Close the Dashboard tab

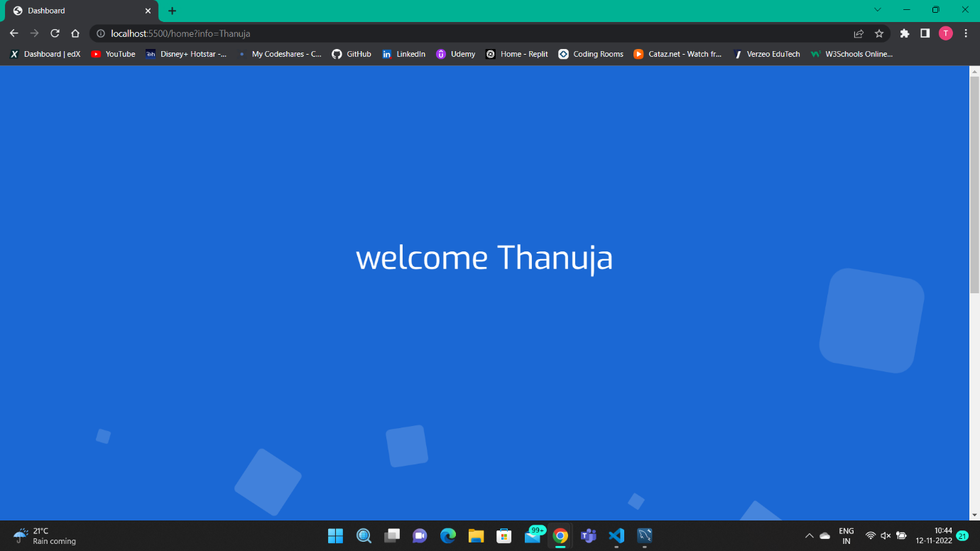click(x=148, y=11)
